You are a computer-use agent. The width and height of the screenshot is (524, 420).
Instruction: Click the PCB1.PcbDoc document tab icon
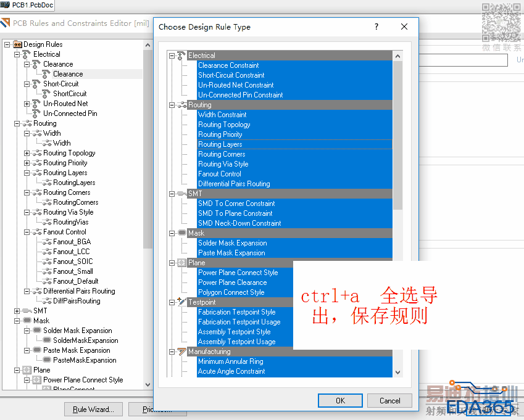click(5, 5)
